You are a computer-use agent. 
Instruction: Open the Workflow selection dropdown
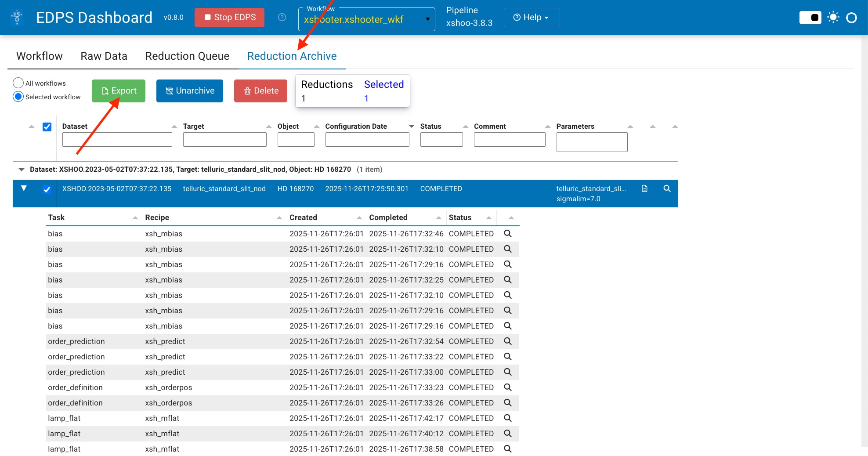pos(366,19)
